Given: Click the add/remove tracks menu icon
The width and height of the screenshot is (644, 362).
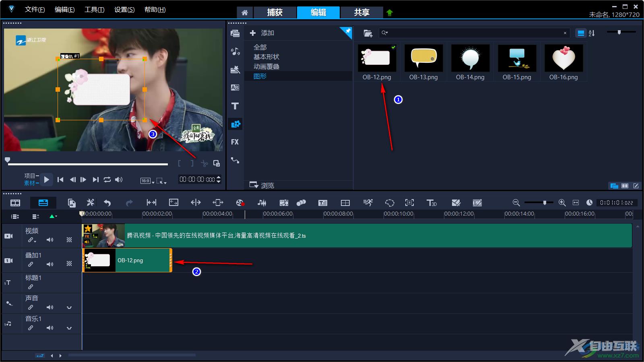Looking at the screenshot, I should pos(36,216).
